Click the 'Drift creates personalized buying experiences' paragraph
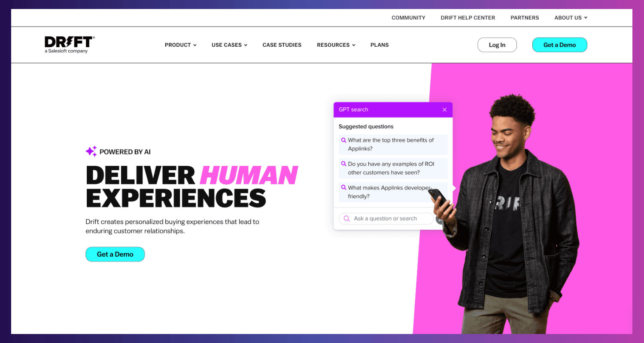The width and height of the screenshot is (644, 343). [172, 226]
